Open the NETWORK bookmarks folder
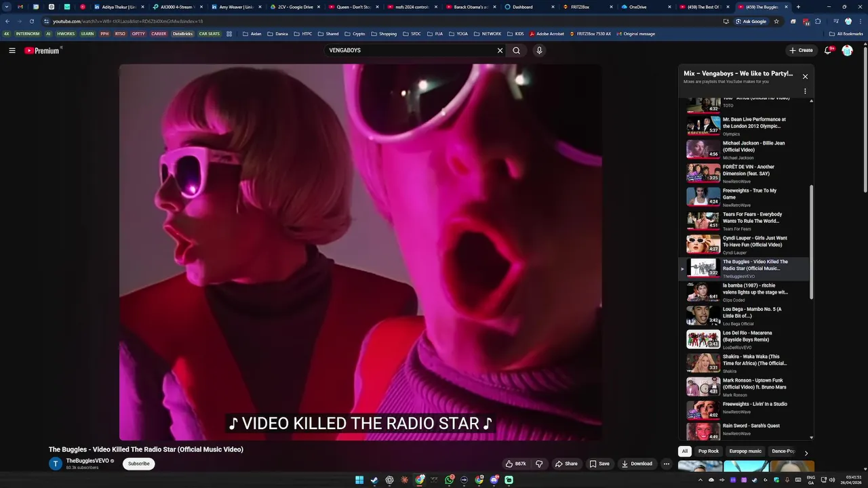The image size is (868, 488). (488, 34)
